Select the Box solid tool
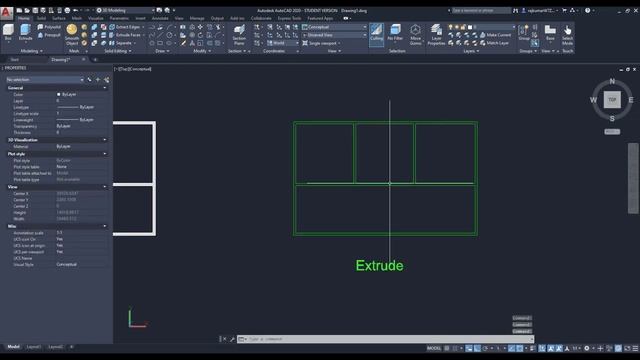 coord(8,32)
